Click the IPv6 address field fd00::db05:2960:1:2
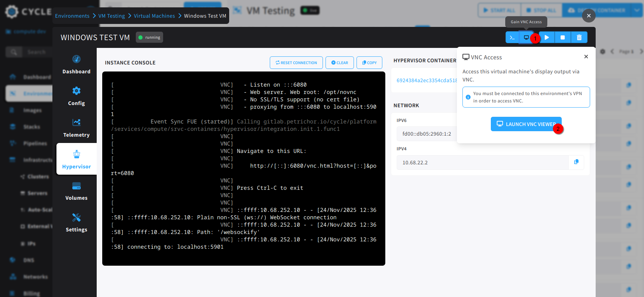Image resolution: width=644 pixels, height=297 pixels. pos(427,134)
